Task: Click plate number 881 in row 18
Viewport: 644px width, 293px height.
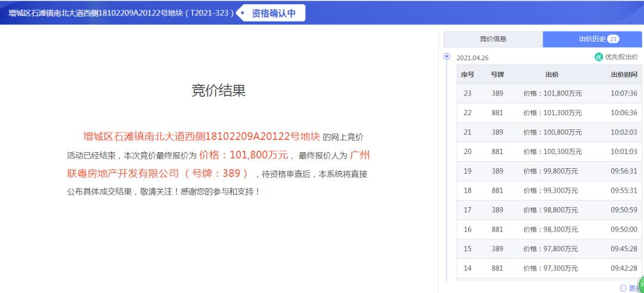Action: pyautogui.click(x=497, y=191)
